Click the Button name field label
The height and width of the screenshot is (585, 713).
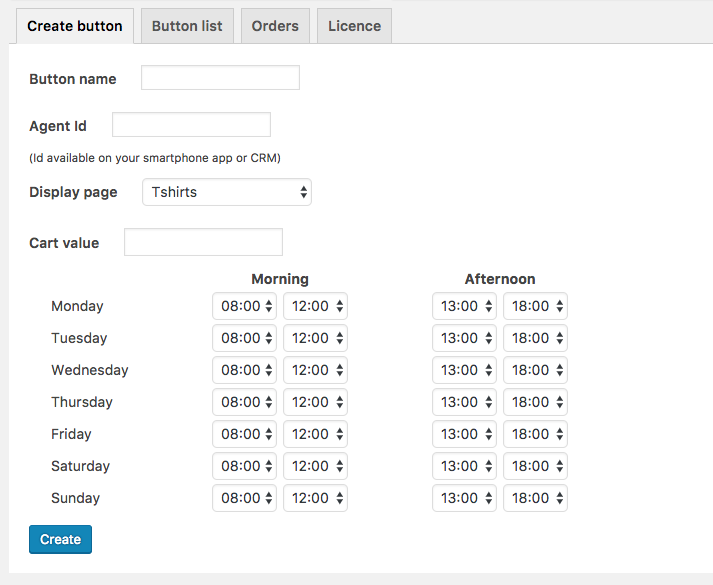point(73,79)
